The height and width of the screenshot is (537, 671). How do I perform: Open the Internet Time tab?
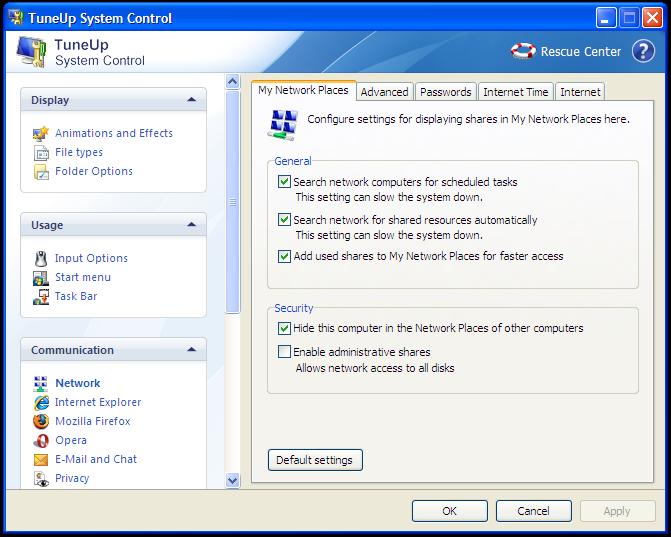(x=515, y=92)
